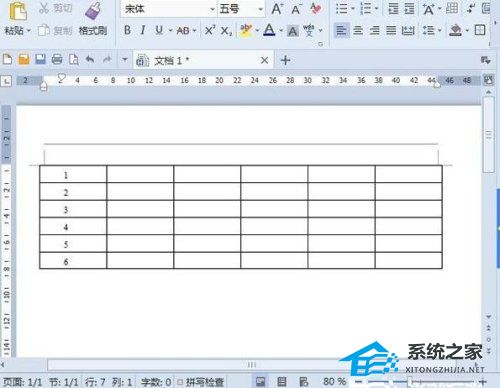Click the align left icon
Image resolution: width=500 pixels, height=388 pixels.
pyautogui.click(x=341, y=31)
